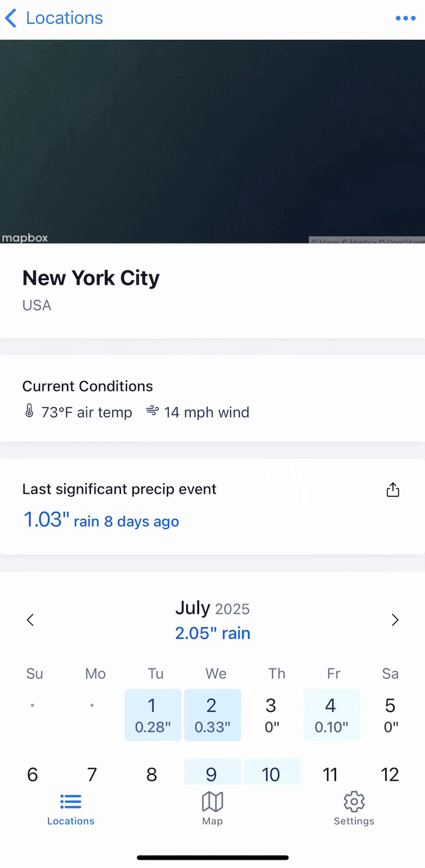Tap the back chevron to Locations
Screen dimensions: 425x868
pos(11,18)
